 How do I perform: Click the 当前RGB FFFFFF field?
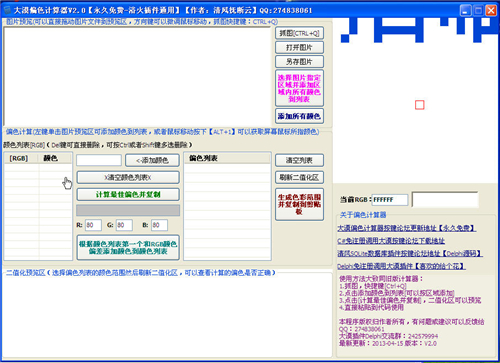(x=390, y=200)
